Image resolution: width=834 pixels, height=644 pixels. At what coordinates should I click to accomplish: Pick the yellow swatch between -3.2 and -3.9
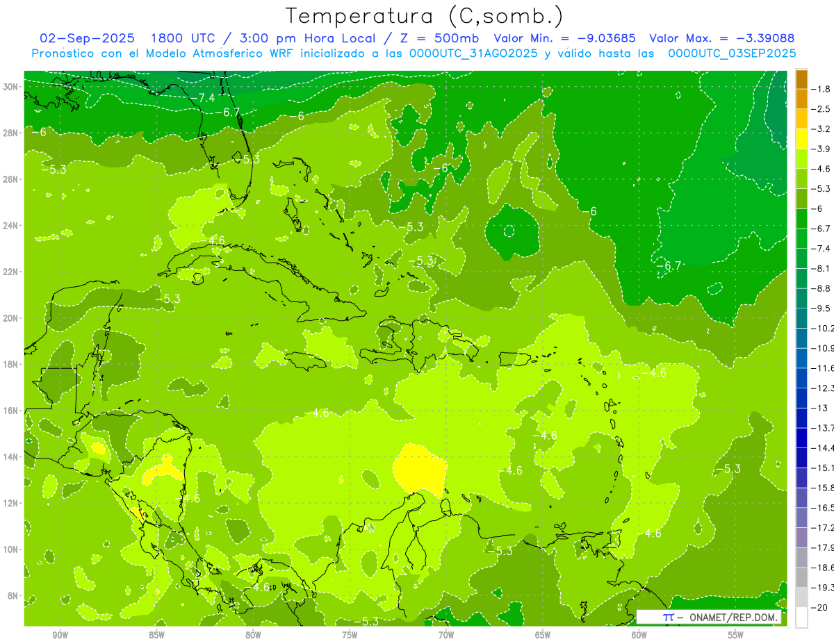[801, 139]
